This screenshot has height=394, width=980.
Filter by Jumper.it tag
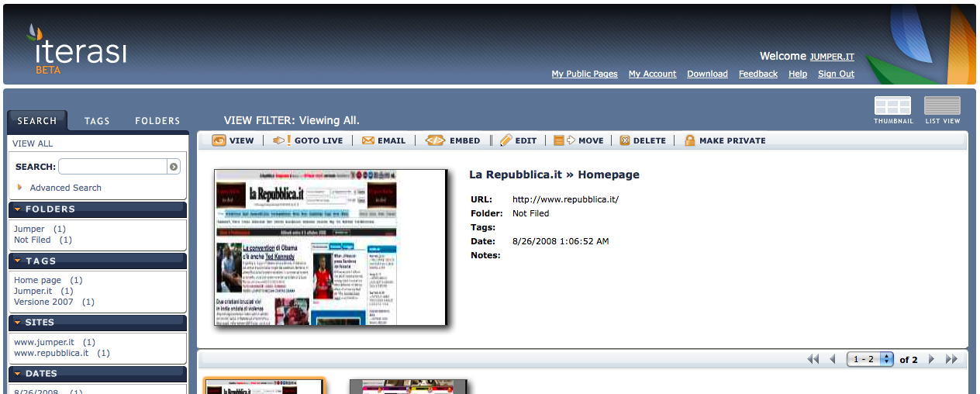click(33, 291)
